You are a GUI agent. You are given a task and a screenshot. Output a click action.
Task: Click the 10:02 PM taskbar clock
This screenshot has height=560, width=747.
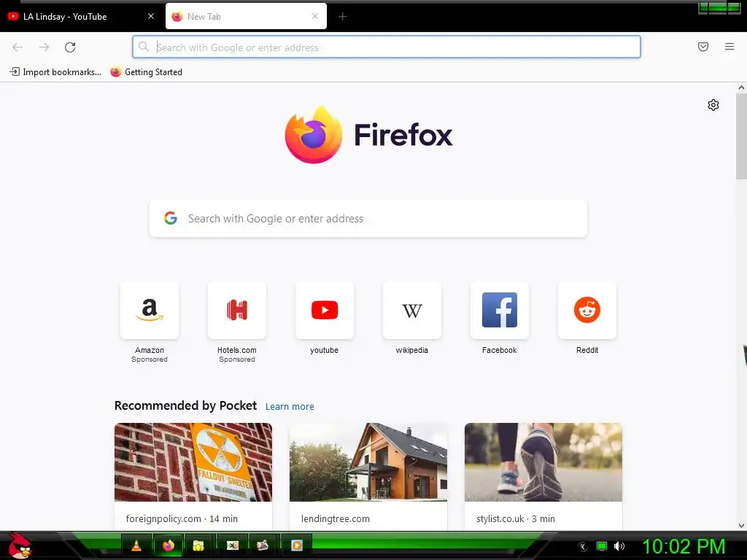tap(684, 546)
